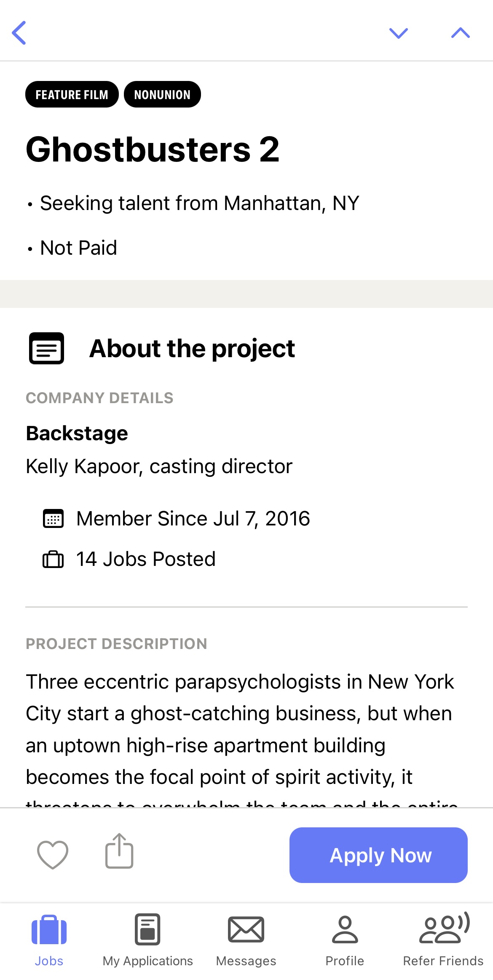This screenshot has width=493, height=980.
Task: Tap the Ghostbusters 2 title
Action: [153, 149]
